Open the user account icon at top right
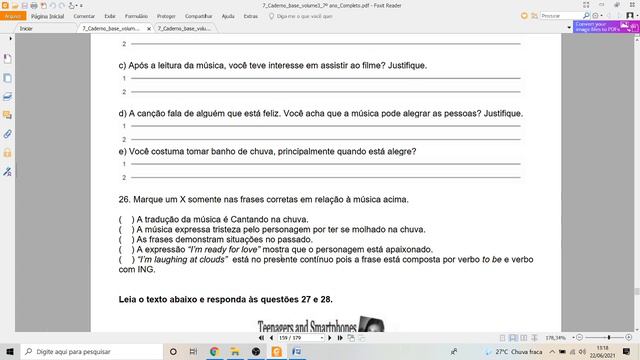Image resolution: width=640 pixels, height=360 pixels. pos(630,16)
